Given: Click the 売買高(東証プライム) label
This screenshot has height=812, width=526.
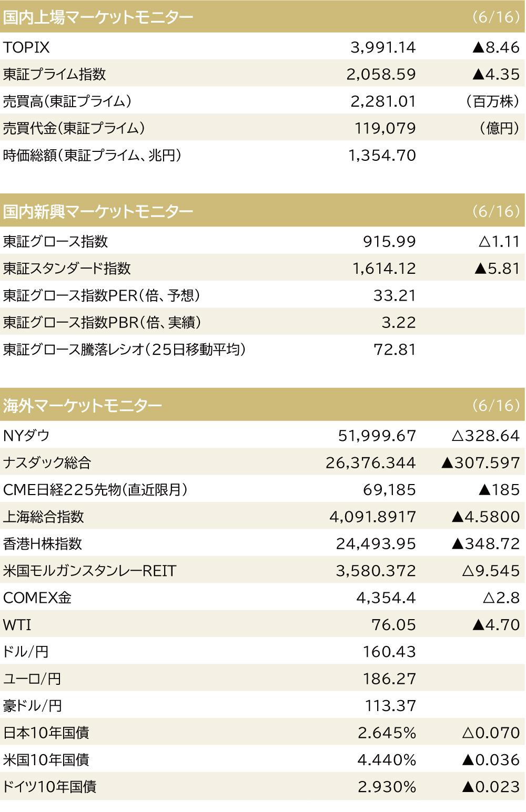Looking at the screenshot, I should click(x=67, y=101).
